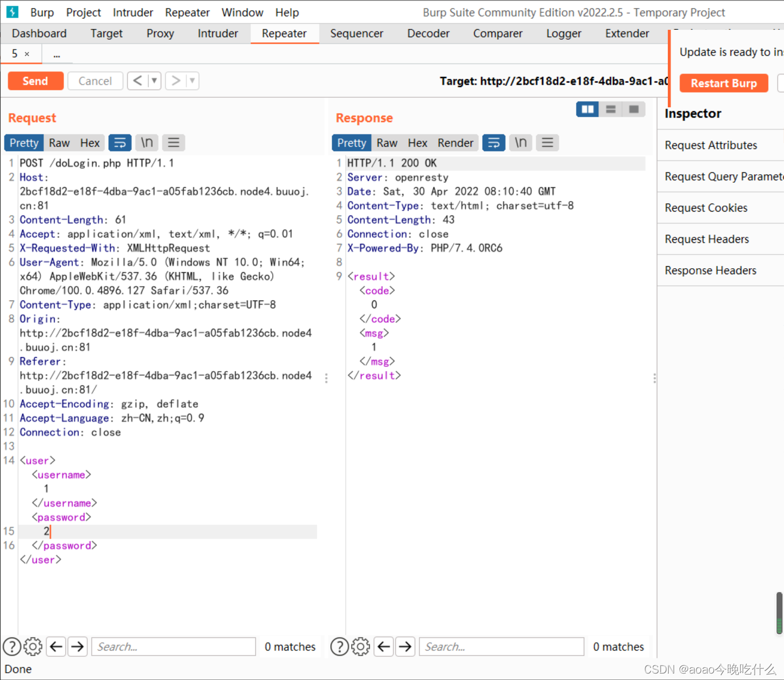Open the Project menu

pos(83,12)
